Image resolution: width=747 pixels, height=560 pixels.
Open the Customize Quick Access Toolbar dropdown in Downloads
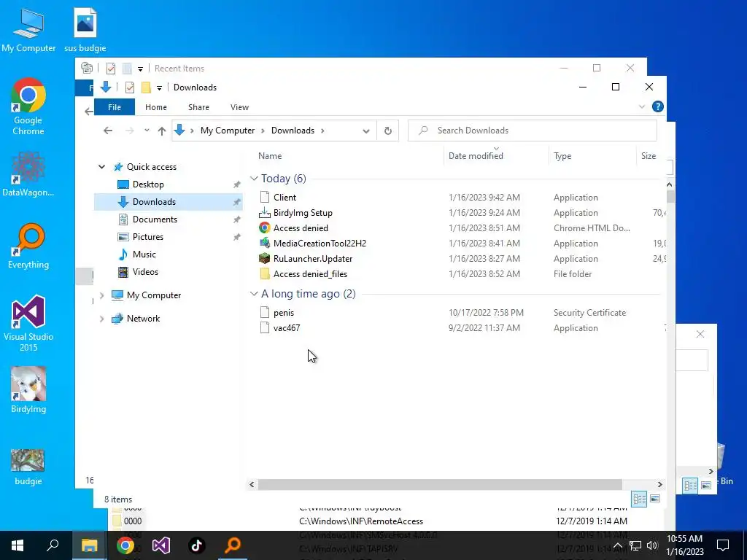pyautogui.click(x=159, y=87)
